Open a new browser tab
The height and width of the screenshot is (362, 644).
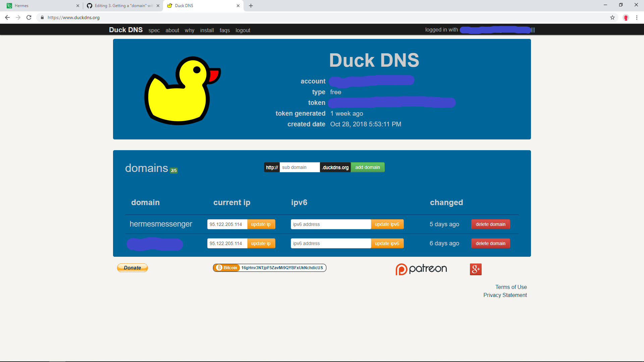(x=251, y=6)
